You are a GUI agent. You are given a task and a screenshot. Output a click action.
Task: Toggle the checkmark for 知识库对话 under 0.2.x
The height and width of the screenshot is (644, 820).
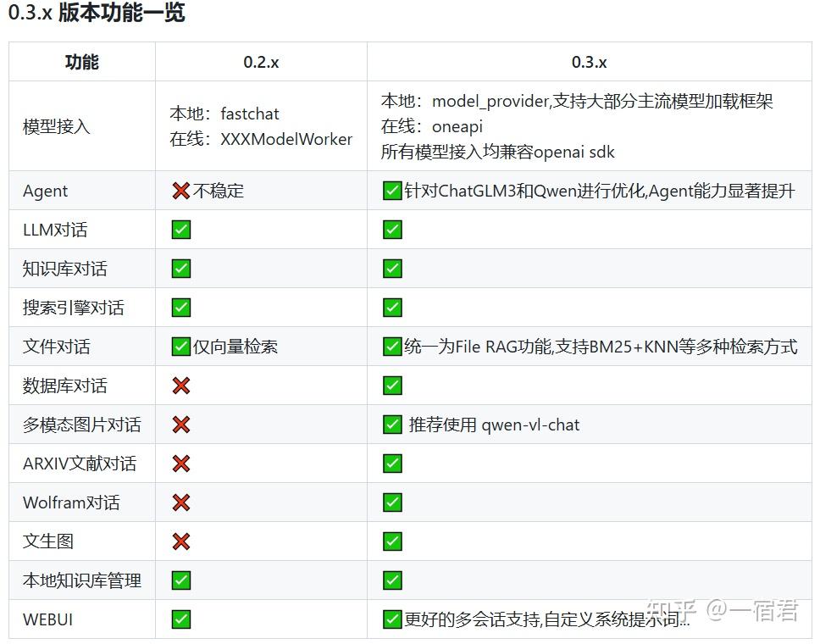pos(180,268)
